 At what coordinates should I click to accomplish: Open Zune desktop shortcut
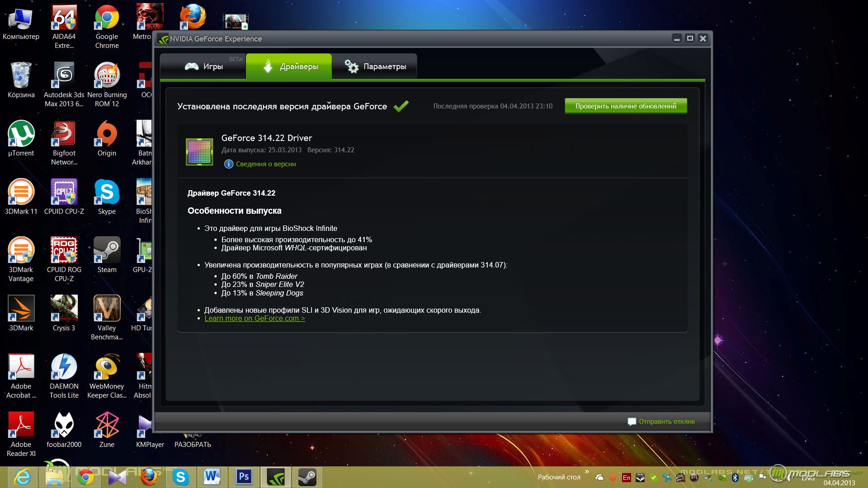coord(107,430)
